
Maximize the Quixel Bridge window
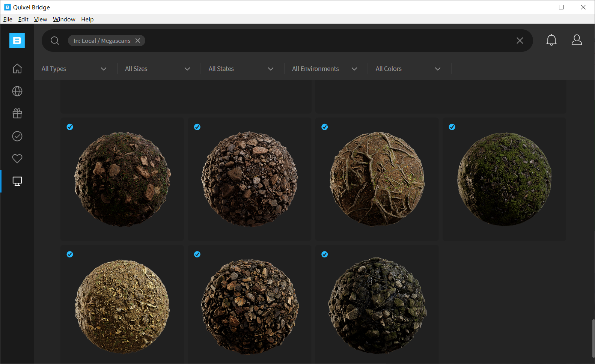tap(561, 7)
